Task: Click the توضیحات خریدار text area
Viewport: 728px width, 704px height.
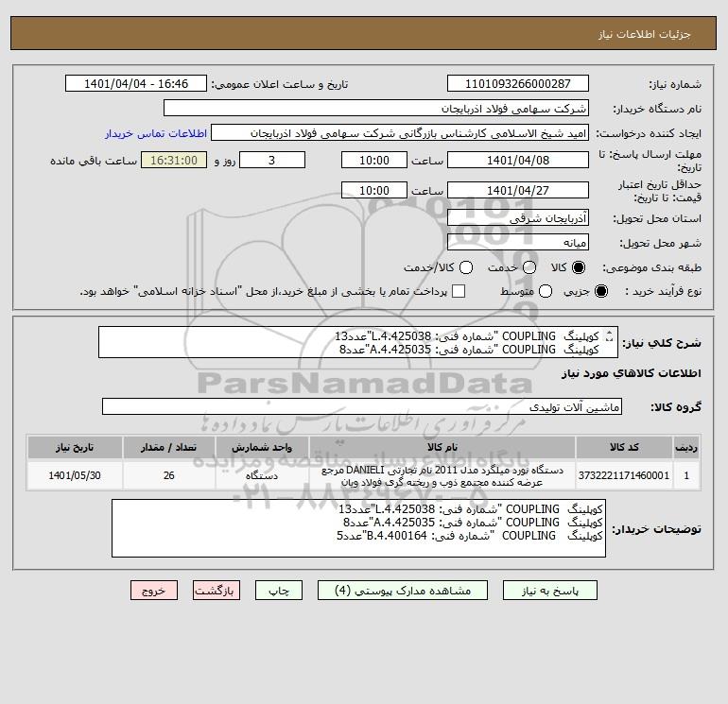Action: (x=358, y=528)
